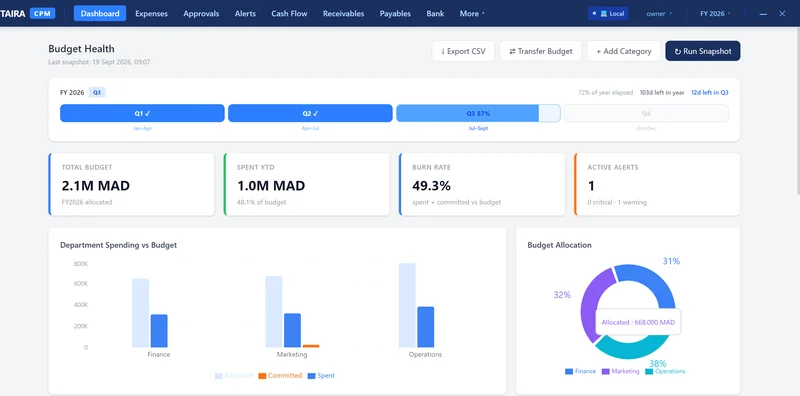Screen dimensions: 800x396
Task: Open the Payables tab
Action: point(395,13)
